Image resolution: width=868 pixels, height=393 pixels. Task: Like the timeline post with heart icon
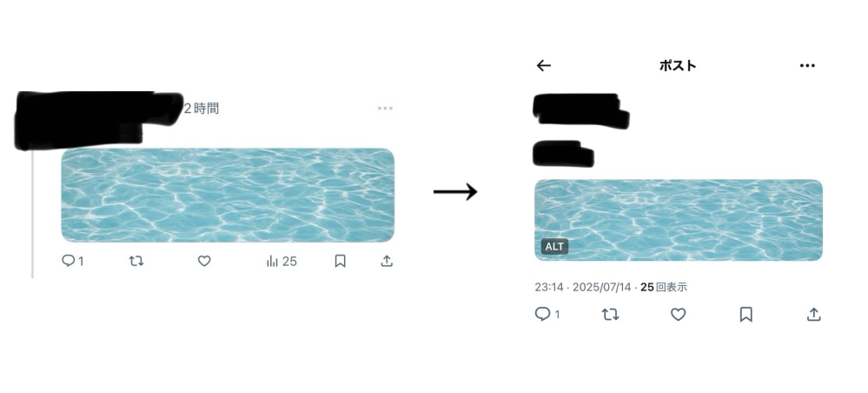(x=204, y=261)
